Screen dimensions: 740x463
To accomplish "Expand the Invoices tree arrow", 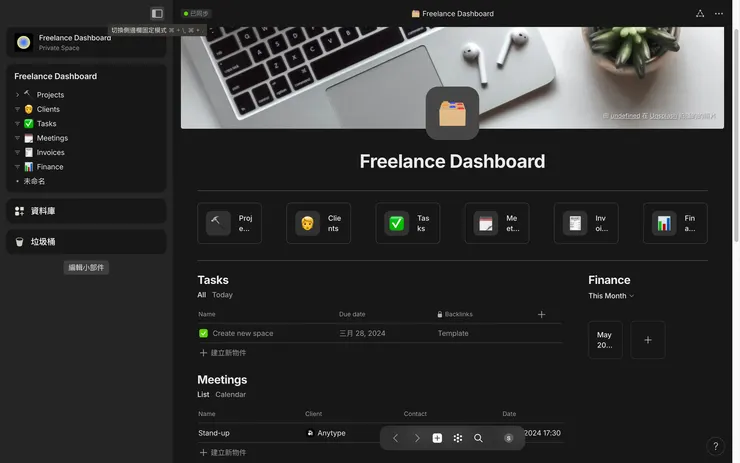I will click(17, 152).
